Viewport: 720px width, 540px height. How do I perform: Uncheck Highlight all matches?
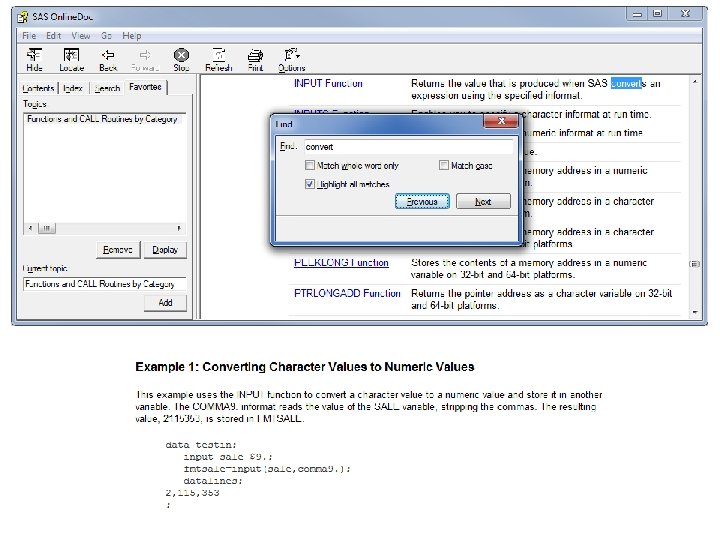click(310, 184)
